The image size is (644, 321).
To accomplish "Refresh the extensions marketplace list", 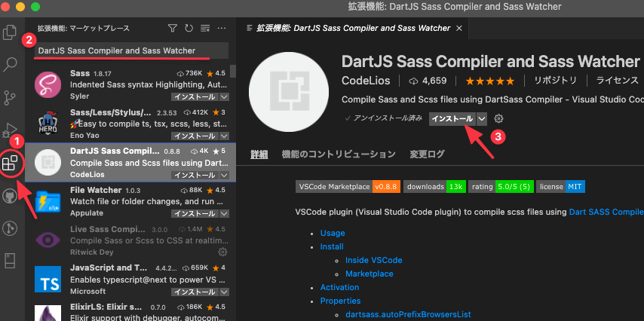I will click(x=189, y=28).
